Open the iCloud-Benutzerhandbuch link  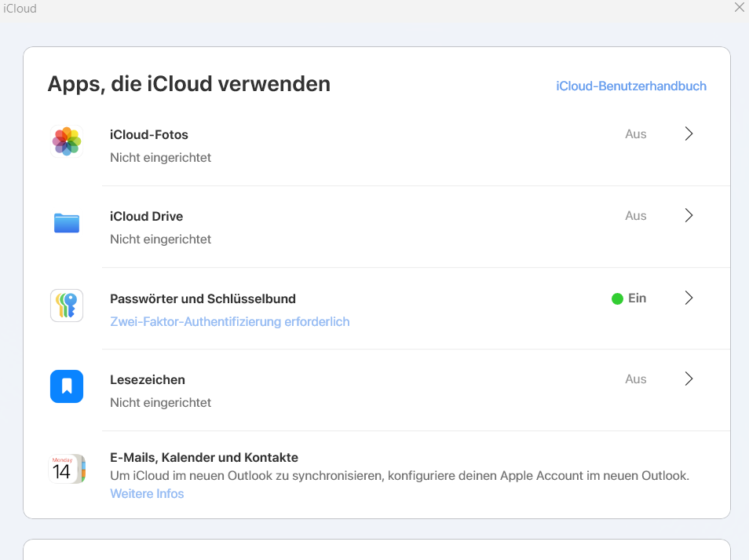coord(631,86)
